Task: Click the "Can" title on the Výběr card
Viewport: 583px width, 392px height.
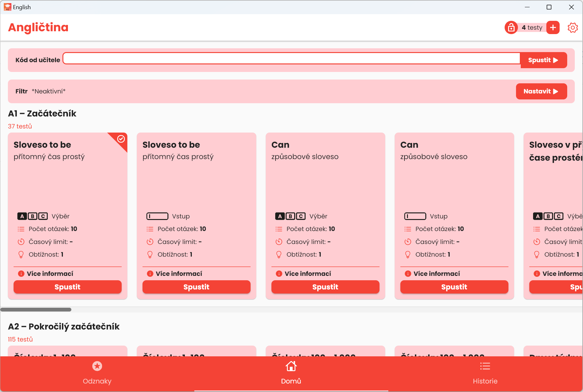Action: pos(280,145)
